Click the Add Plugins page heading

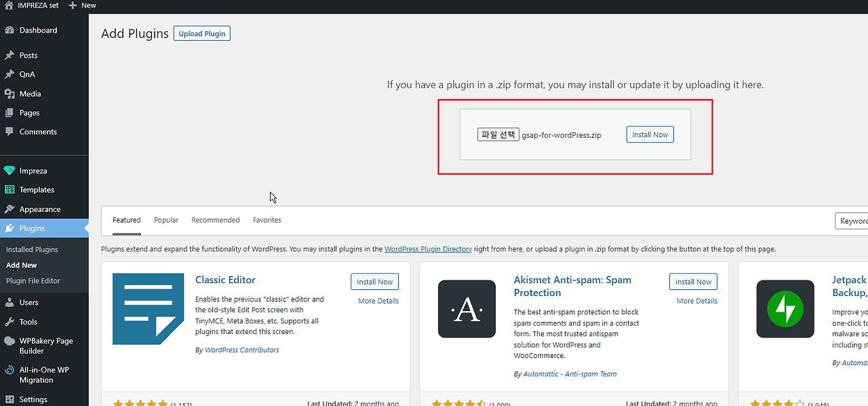[135, 33]
